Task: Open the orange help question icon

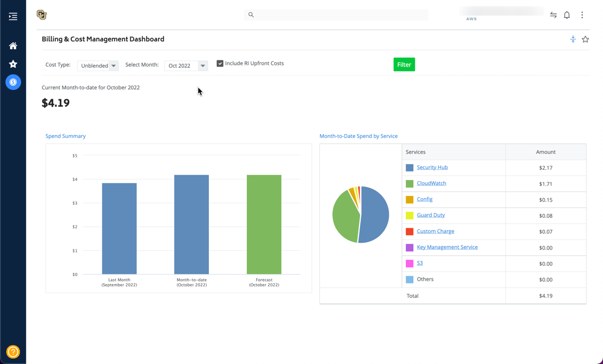Action: (x=13, y=351)
